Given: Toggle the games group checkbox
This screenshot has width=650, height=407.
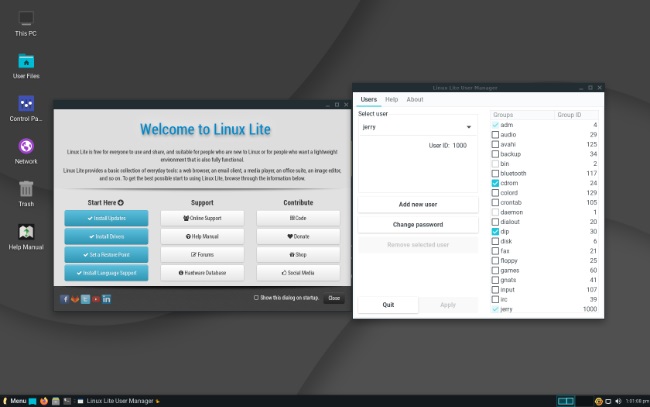Looking at the screenshot, I should pyautogui.click(x=495, y=270).
